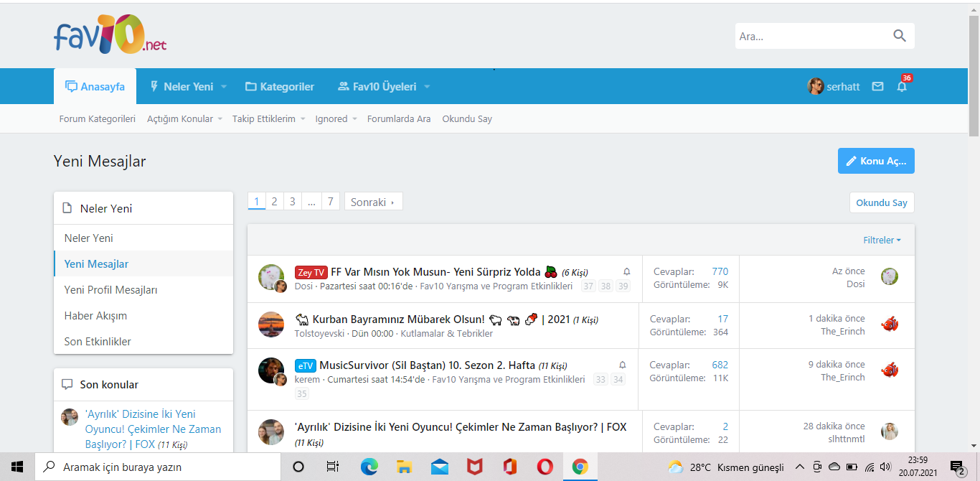
Task: Click The_Erinch avatar on Kurban Bayramı row
Action: pos(890,324)
